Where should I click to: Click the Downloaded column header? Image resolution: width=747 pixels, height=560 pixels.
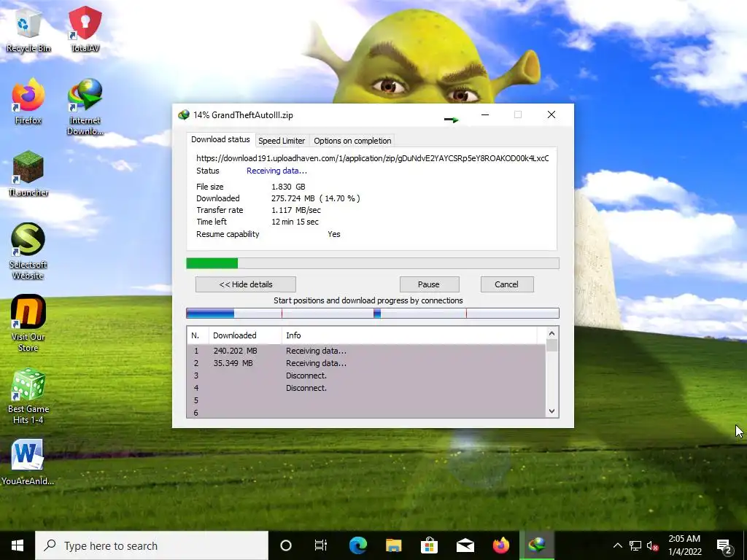[245, 335]
